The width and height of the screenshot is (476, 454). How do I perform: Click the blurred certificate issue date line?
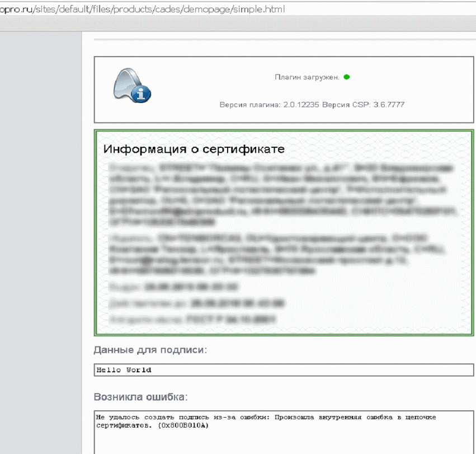175,287
